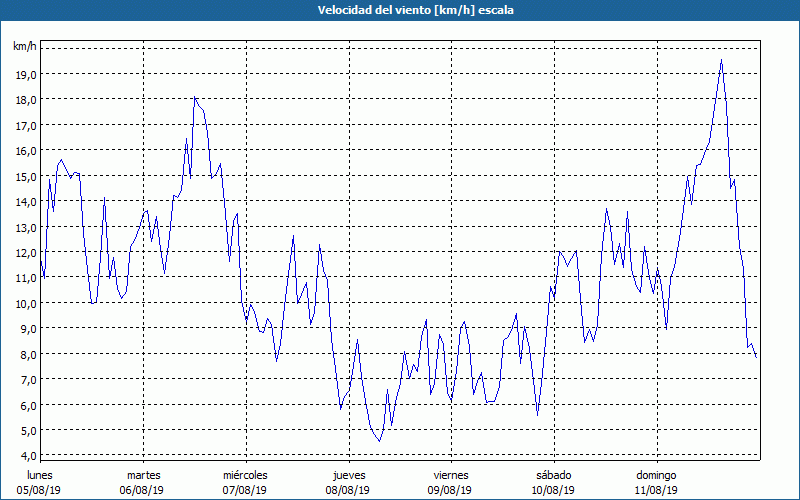Click the '14,0' y-axis value
This screenshot has height=500, width=800.
tap(26, 202)
